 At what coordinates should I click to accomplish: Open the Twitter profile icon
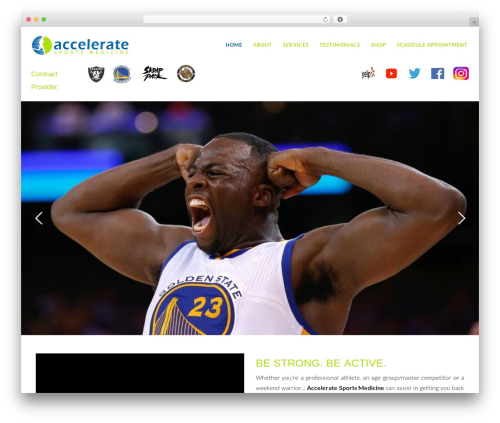click(414, 73)
